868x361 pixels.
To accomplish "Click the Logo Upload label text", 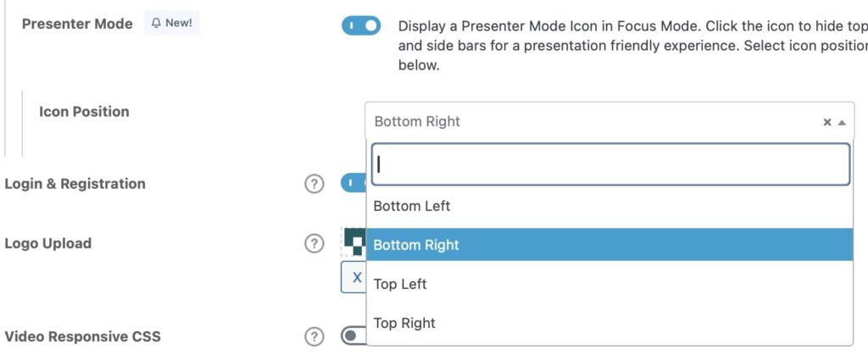I will 47,243.
